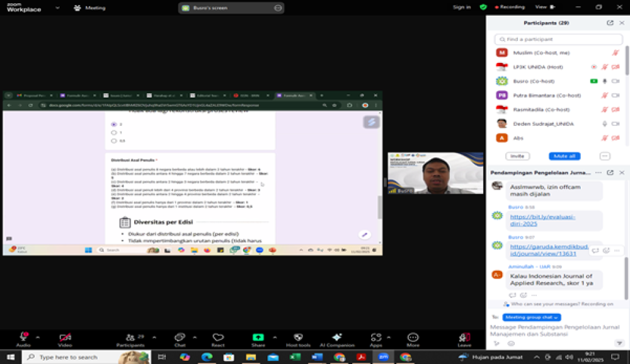Reply to the garuda link message
The image size is (630, 364).
coord(595,250)
